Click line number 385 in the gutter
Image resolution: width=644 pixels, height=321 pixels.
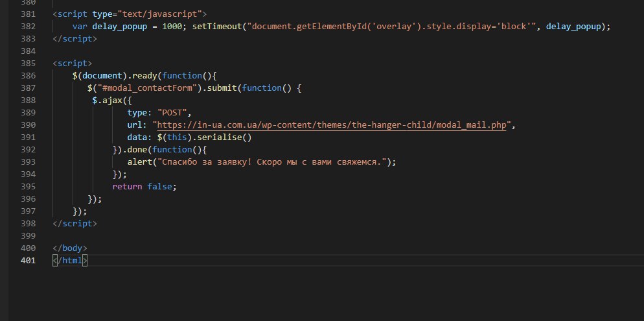coord(28,64)
